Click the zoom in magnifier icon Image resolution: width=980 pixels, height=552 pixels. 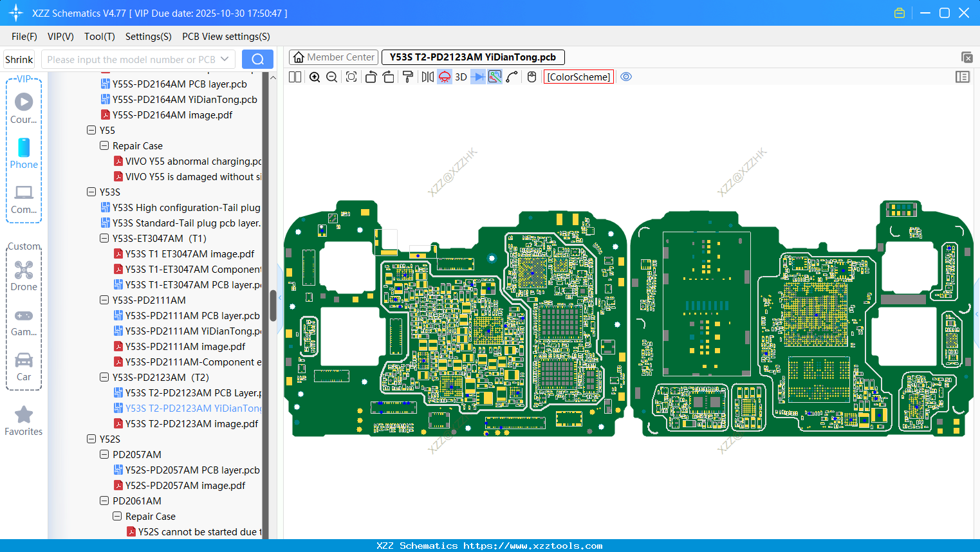[315, 77]
